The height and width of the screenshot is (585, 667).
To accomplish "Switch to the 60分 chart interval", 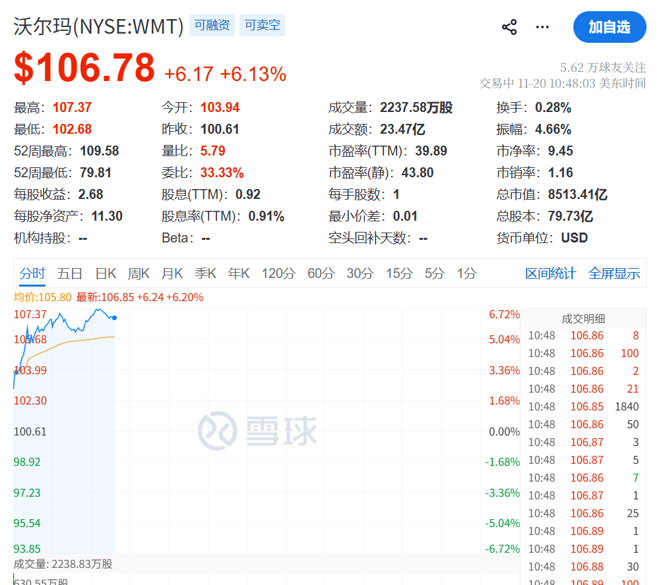I will pyautogui.click(x=321, y=273).
